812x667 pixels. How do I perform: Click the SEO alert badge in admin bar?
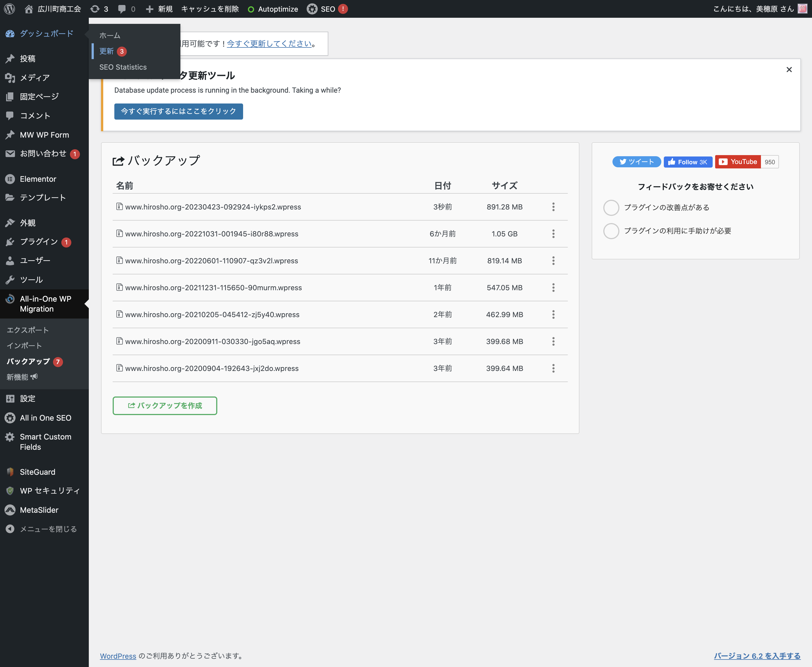pos(343,9)
